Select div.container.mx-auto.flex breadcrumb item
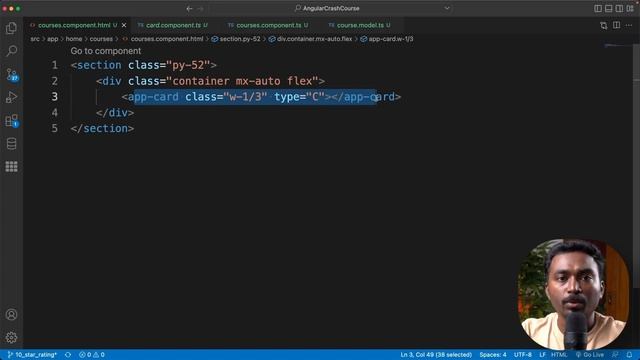Viewport: 640px width, 360px height. click(x=310, y=39)
